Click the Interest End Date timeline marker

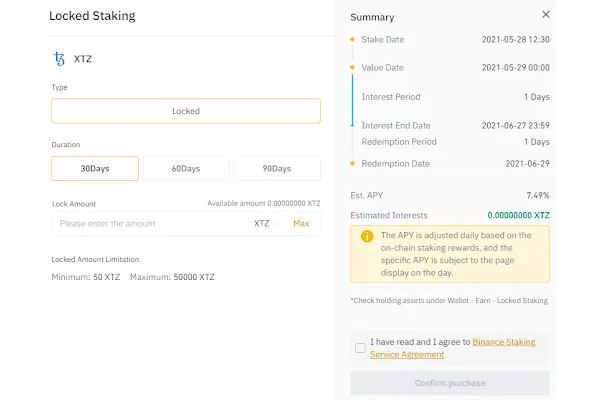pyautogui.click(x=352, y=126)
